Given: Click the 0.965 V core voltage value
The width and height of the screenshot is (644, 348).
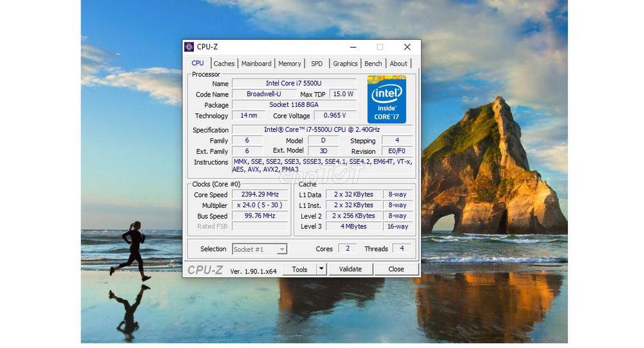Looking at the screenshot, I should click(335, 115).
